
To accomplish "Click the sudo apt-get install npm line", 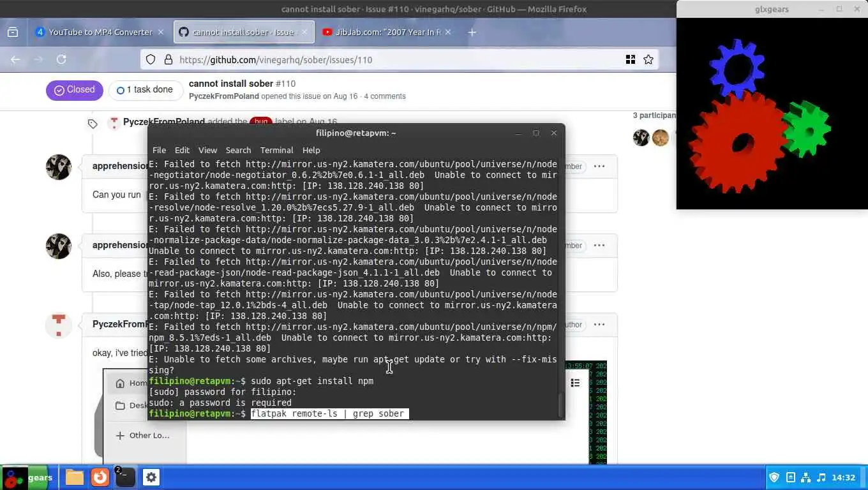I will pos(312,381).
